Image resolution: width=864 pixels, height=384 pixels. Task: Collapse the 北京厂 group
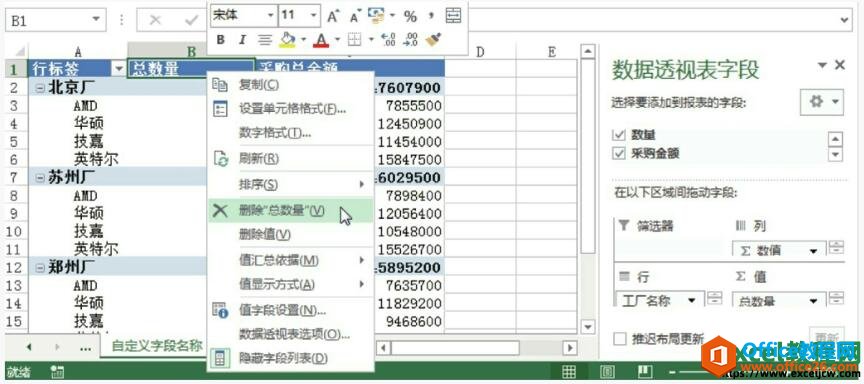40,87
